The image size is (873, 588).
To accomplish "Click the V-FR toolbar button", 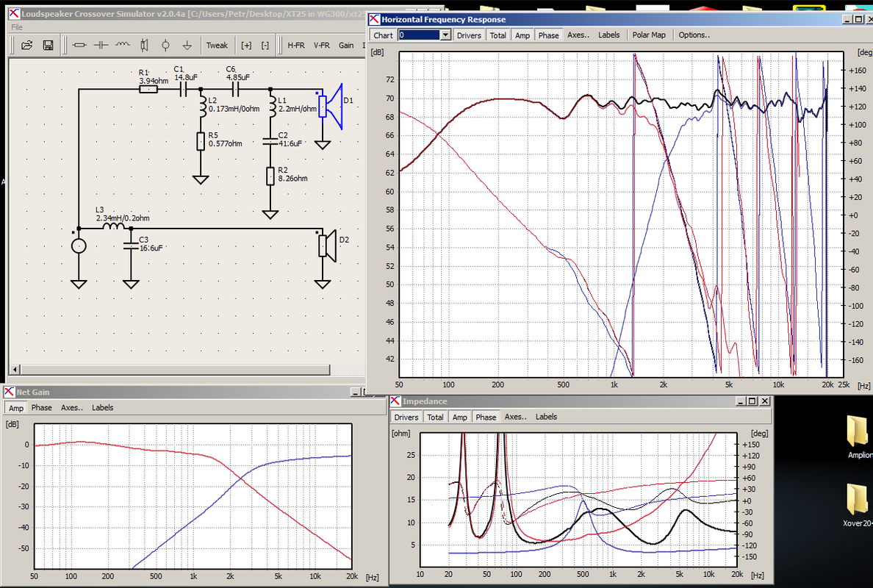I will tap(321, 45).
